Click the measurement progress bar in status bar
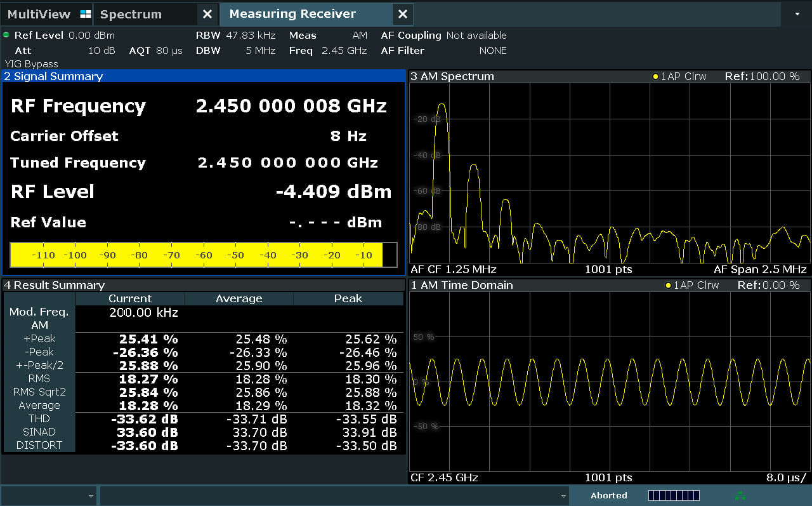 674,496
